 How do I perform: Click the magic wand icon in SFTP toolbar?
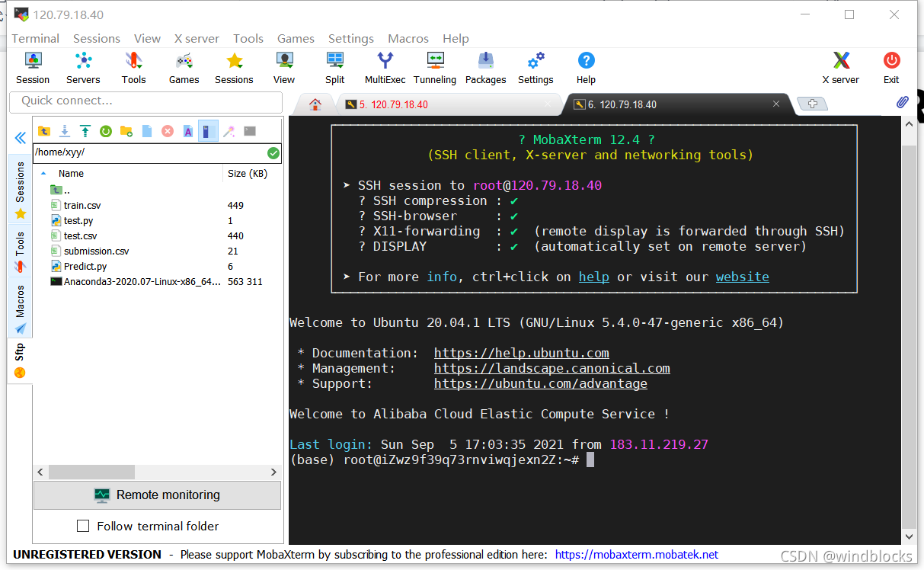click(x=229, y=131)
